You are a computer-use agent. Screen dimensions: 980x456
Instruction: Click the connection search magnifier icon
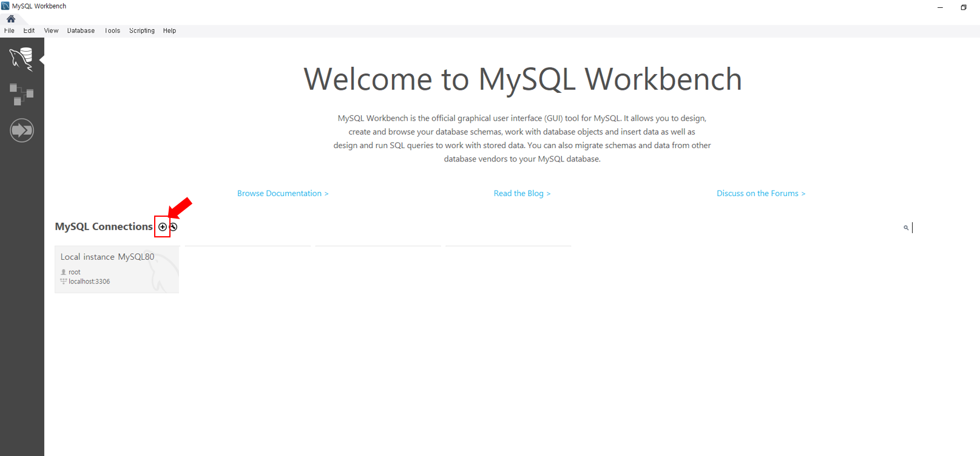click(x=906, y=228)
